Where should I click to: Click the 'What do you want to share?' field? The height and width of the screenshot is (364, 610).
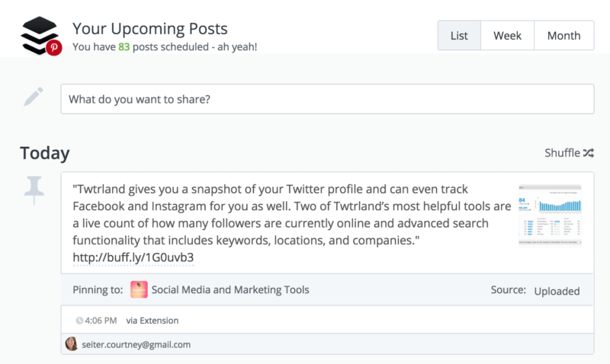click(327, 99)
